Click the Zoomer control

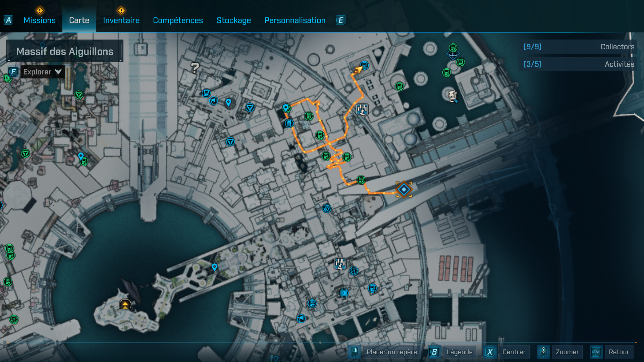(567, 352)
